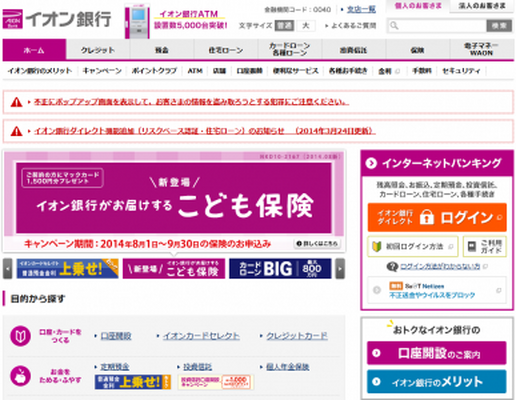This screenshot has width=516, height=400.
Task: Switch to 法人のお客さま tab
Action: pyautogui.click(x=482, y=6)
